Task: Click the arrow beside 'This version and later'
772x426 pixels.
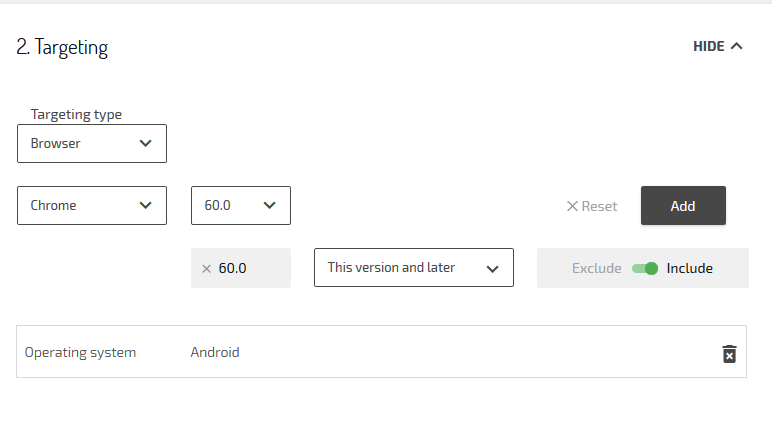Action: click(x=492, y=268)
